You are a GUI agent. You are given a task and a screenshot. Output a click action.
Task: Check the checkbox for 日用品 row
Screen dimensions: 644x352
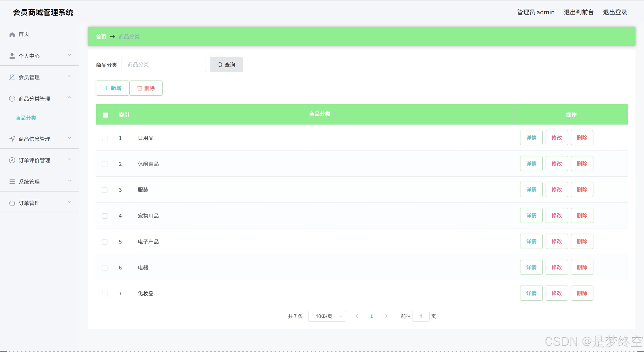coord(105,138)
